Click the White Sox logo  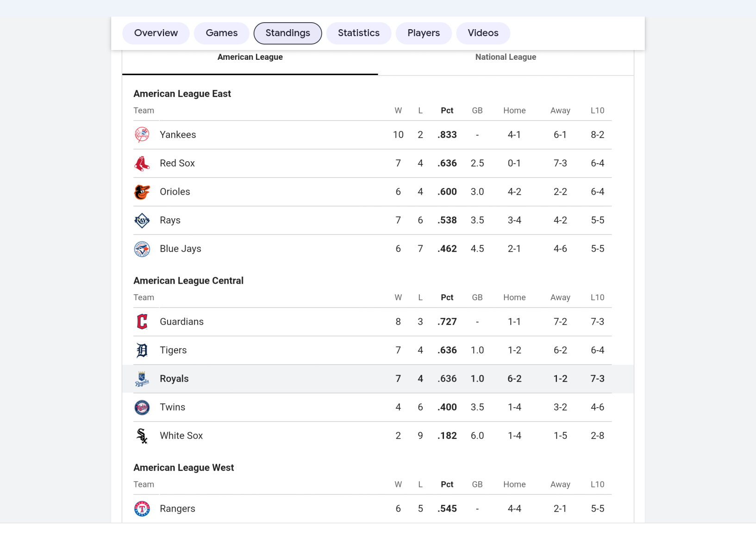(x=142, y=436)
